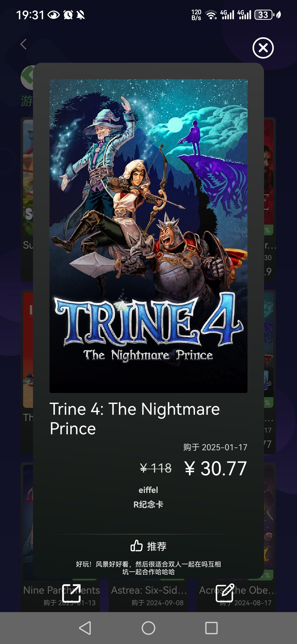Image resolution: width=297 pixels, height=644 pixels.
Task: Tap the eiffel username label
Action: 148,490
